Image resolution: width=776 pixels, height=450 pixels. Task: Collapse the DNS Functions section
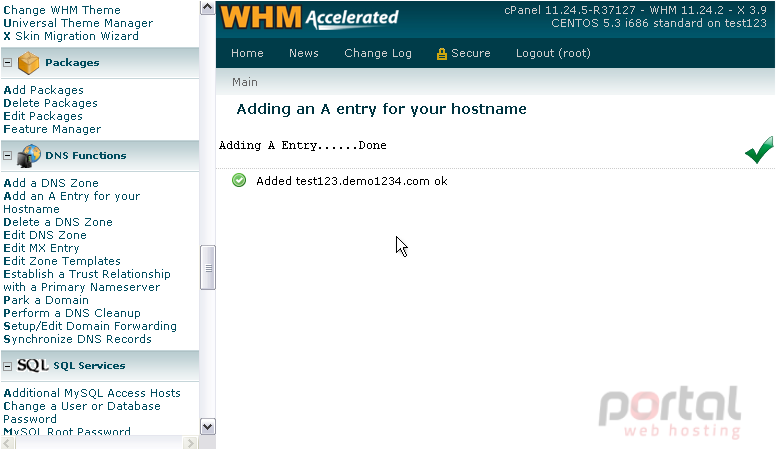[x=7, y=156]
